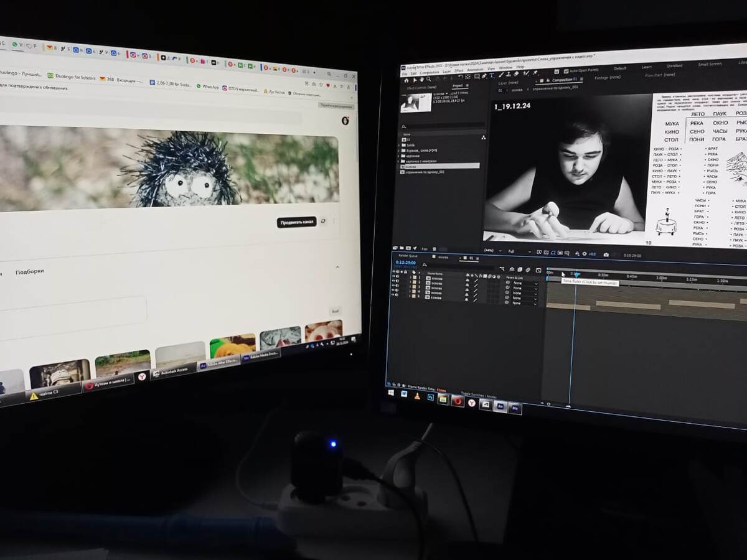Image resolution: width=747 pixels, height=560 pixels.
Task: Click the Photoshop taskbar icon on right monitor
Action: coord(431,397)
